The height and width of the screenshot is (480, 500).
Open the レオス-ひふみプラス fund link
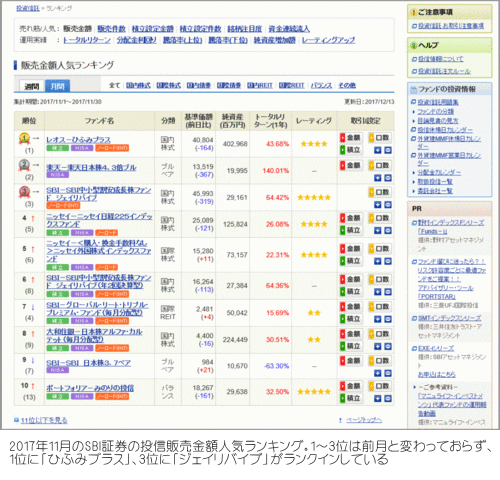pos(78,140)
